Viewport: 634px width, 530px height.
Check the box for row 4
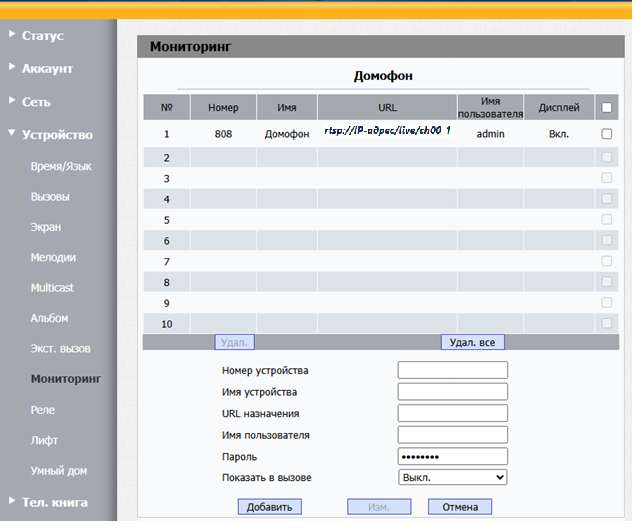[607, 198]
